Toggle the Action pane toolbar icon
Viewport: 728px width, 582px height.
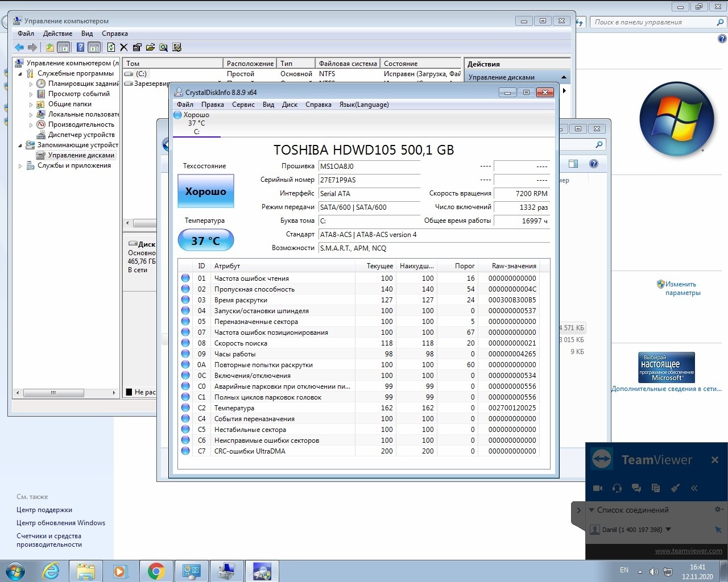(94, 48)
